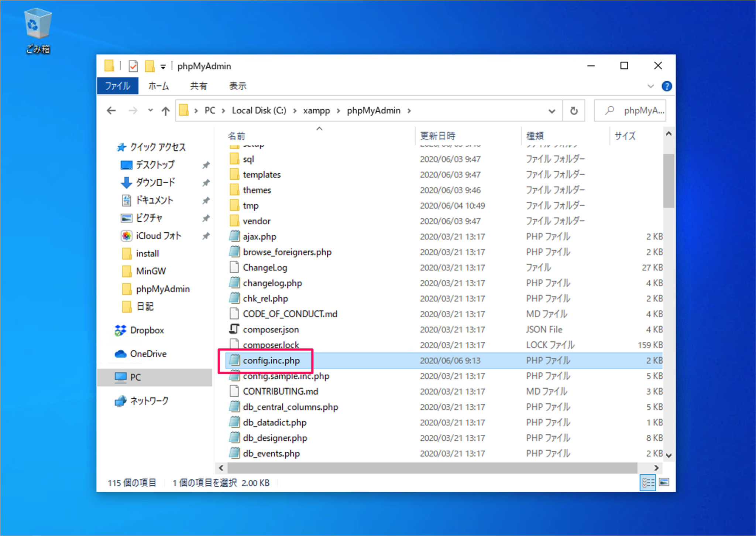
Task: Select the ajax.php file icon
Action: pyautogui.click(x=234, y=236)
